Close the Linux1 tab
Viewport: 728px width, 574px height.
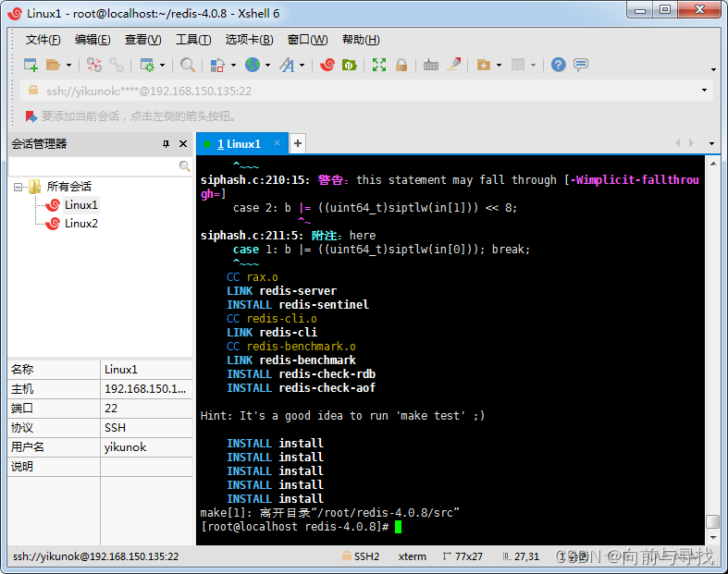(x=277, y=143)
